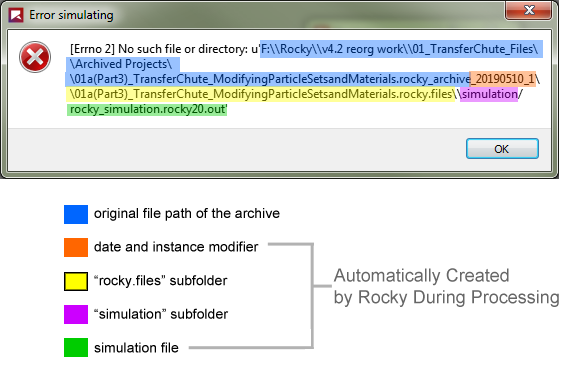
Task: Click '"simulation" subfolder' legend label
Action: pos(161,314)
